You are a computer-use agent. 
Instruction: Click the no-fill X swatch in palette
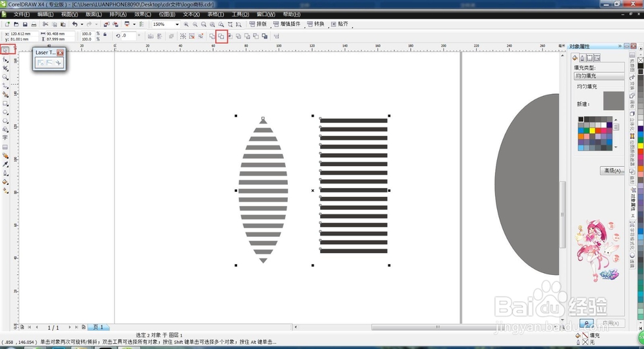[640, 60]
